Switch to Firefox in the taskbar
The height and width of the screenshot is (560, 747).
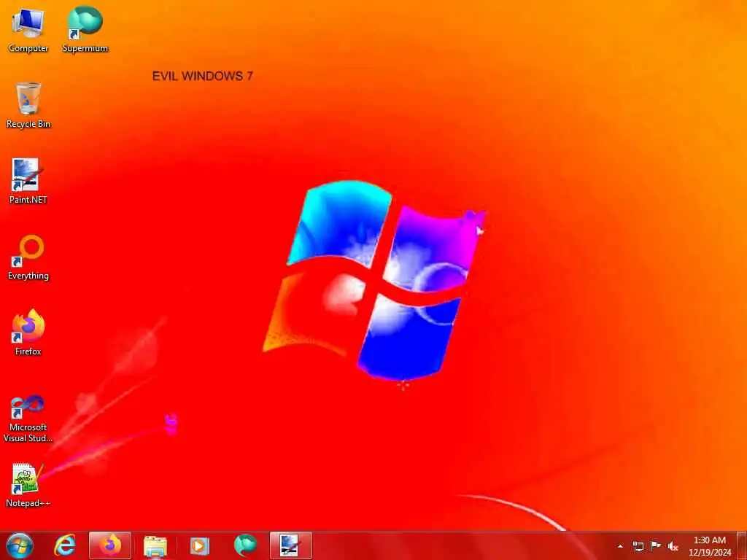click(110, 545)
